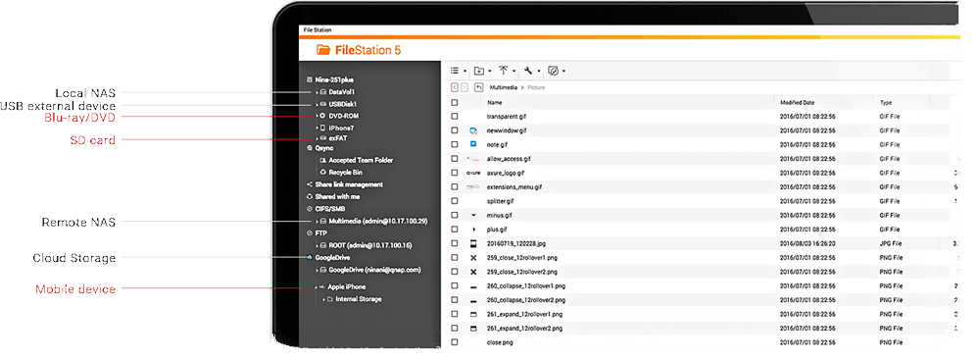Click the CIFS/SMB section icon
Image resolution: width=980 pixels, height=360 pixels.
point(310,209)
